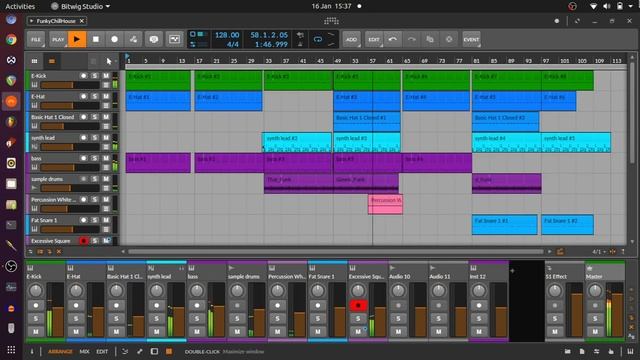Click the expand arrows icon in footer
The height and width of the screenshot is (360, 640).
(140, 351)
